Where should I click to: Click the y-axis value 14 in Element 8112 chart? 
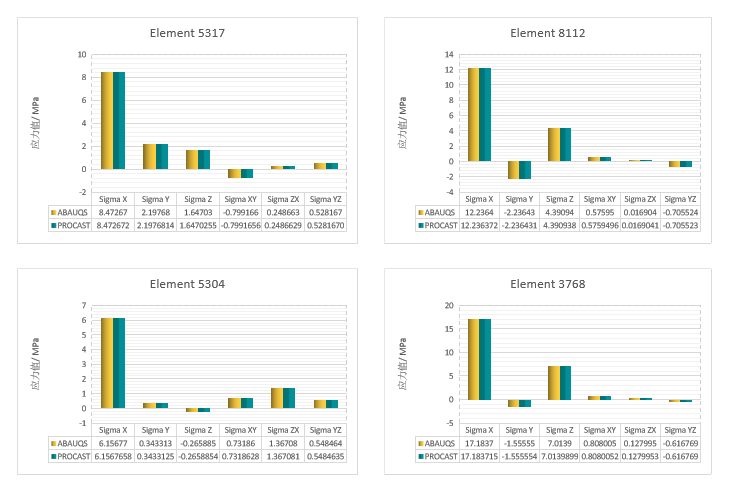[x=449, y=54]
